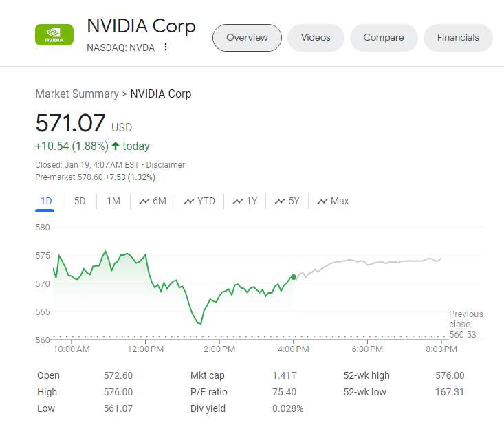The image size is (504, 427).
Task: Click the Market Summary breadcrumb link
Action: click(76, 94)
